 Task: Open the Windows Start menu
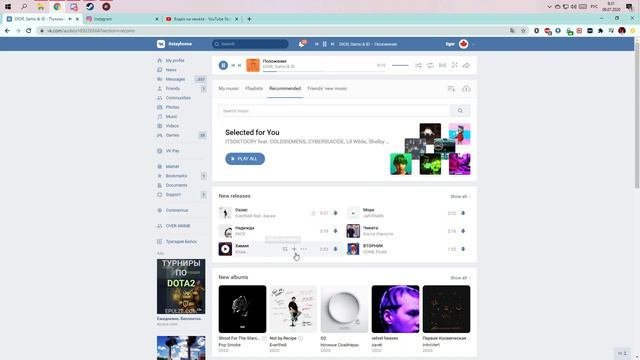pos(8,7)
